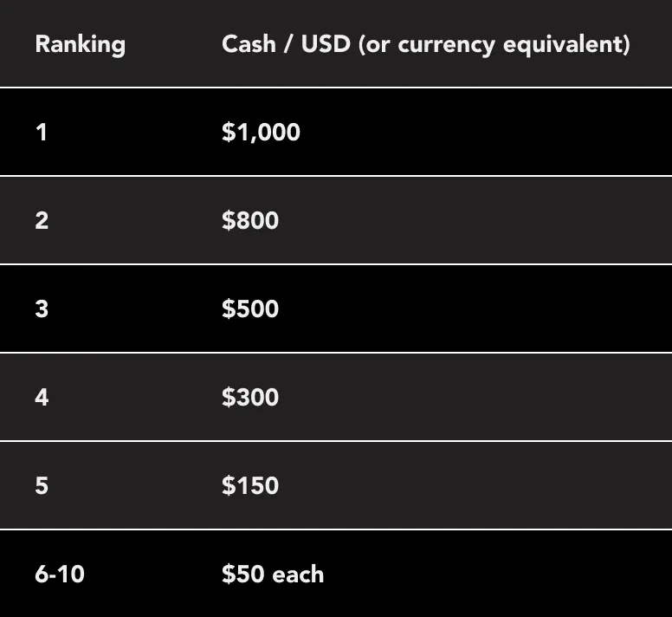672x617 pixels.
Task: Select the 6-10 ranking cell
Action: click(60, 574)
